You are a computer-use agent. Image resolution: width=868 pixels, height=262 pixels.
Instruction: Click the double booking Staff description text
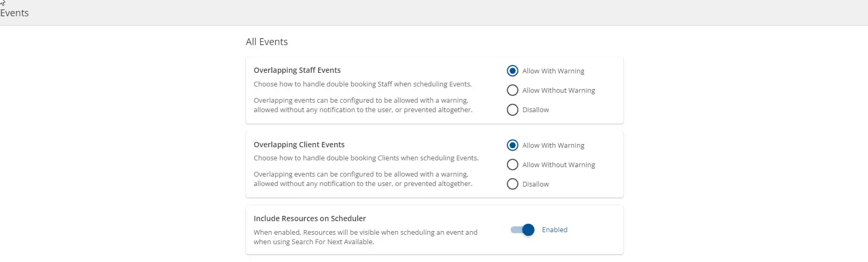(363, 84)
